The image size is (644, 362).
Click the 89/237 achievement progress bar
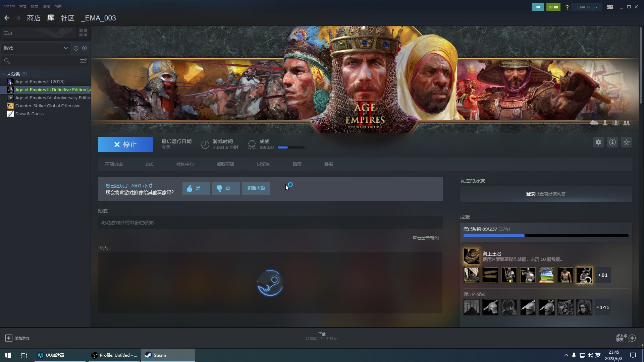[x=546, y=236]
